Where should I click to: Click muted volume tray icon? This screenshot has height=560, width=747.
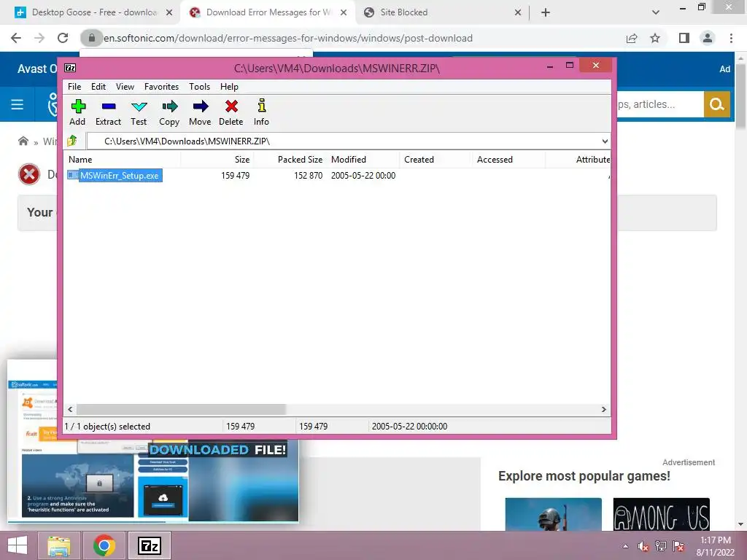tap(643, 546)
